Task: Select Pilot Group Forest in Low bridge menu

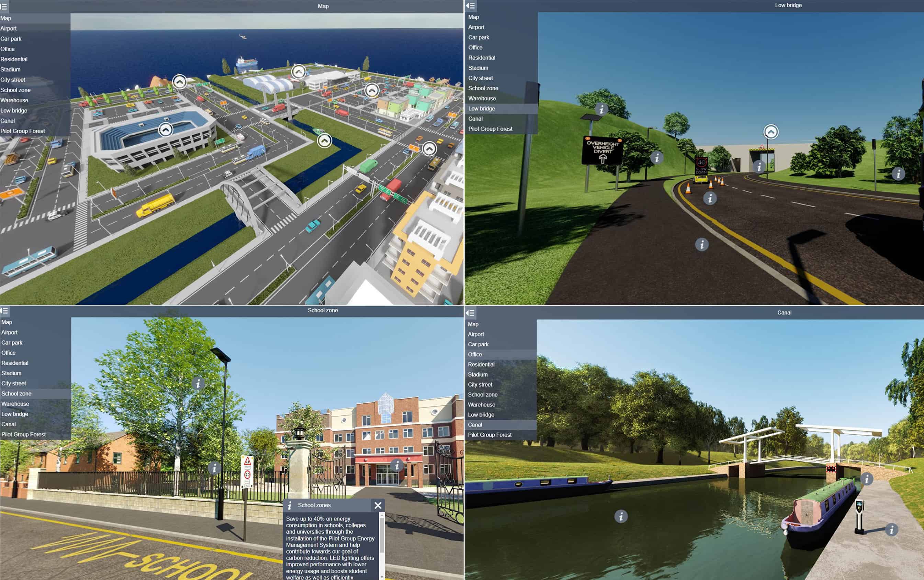Action: 490,129
